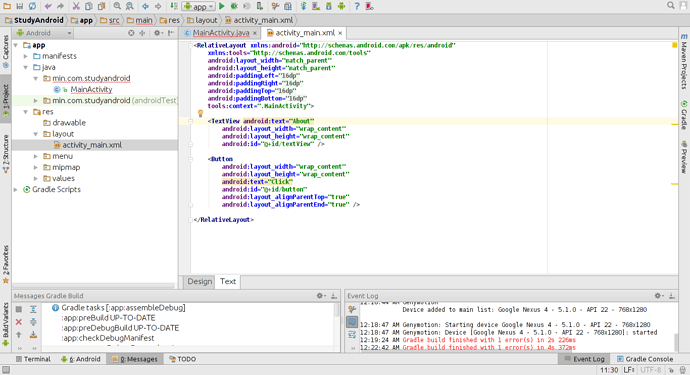The height and width of the screenshot is (375, 690).
Task: Switch to the Design editor tab
Action: click(x=200, y=282)
